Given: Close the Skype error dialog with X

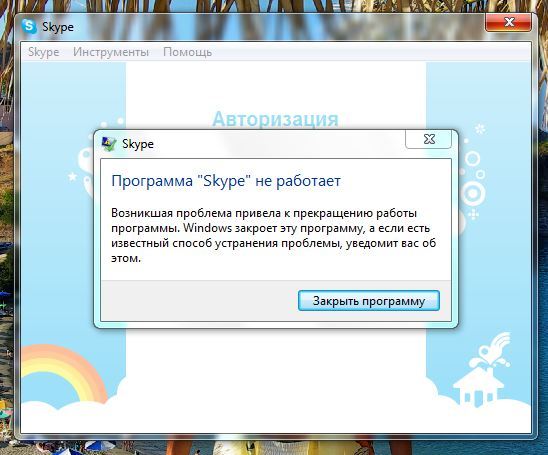Looking at the screenshot, I should pos(428,139).
